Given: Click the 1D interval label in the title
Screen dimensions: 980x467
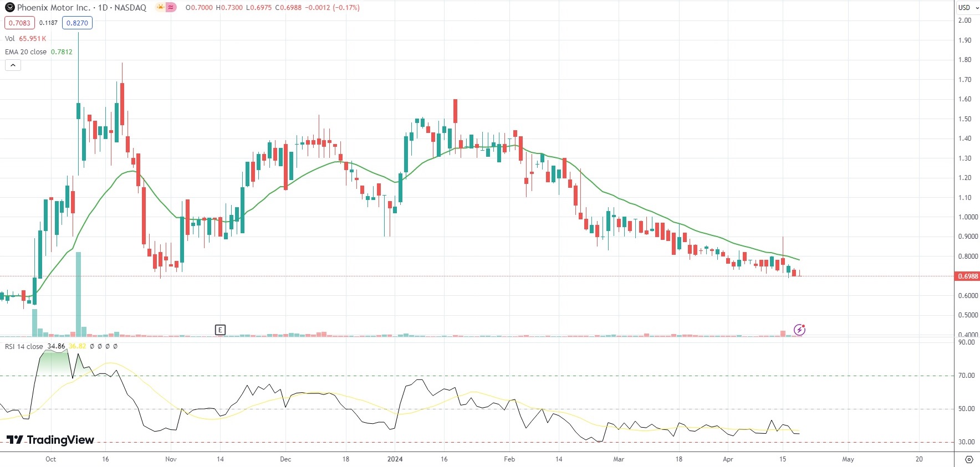Looking at the screenshot, I should [103, 8].
